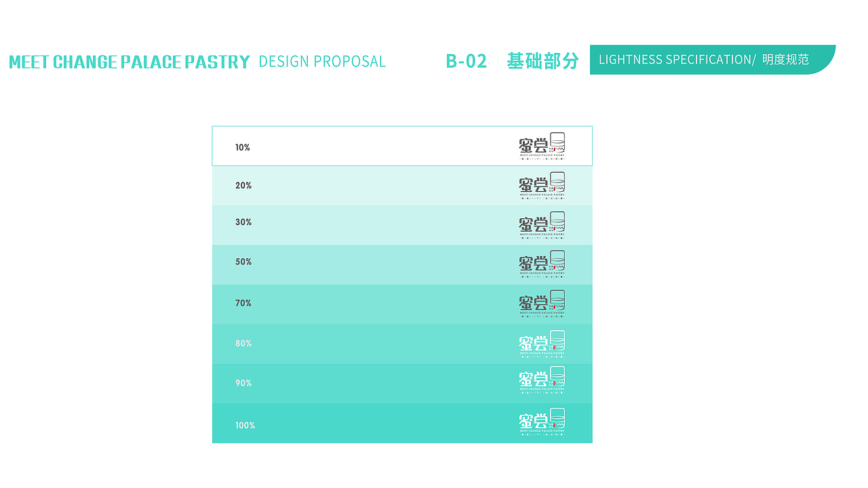Screen dimensions: 868x488
Task: Click the logo in the 70% row
Action: [542, 304]
